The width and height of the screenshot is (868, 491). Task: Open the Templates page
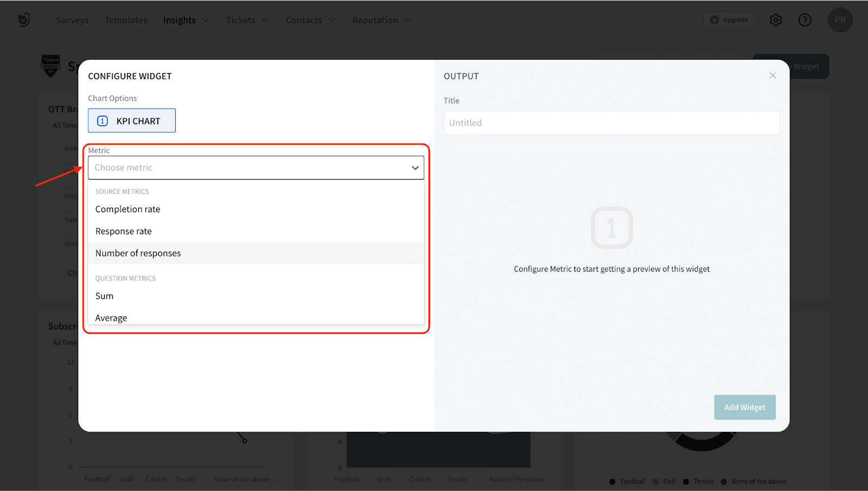tap(126, 20)
